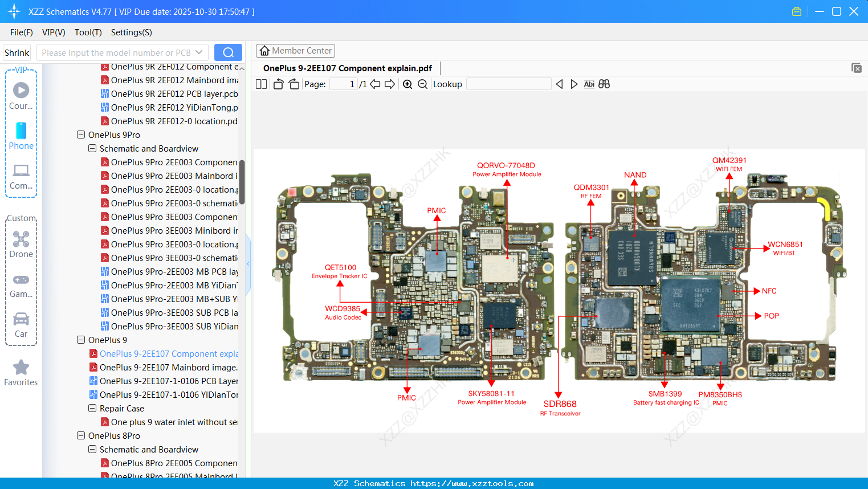Image resolution: width=868 pixels, height=489 pixels.
Task: Rotate the PDF counterclockwise
Action: (x=278, y=83)
